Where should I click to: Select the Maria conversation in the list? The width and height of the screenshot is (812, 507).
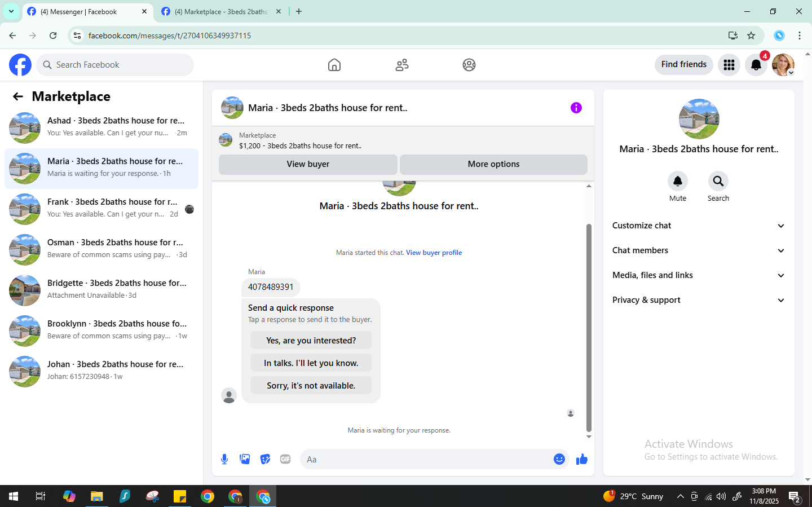pyautogui.click(x=101, y=168)
